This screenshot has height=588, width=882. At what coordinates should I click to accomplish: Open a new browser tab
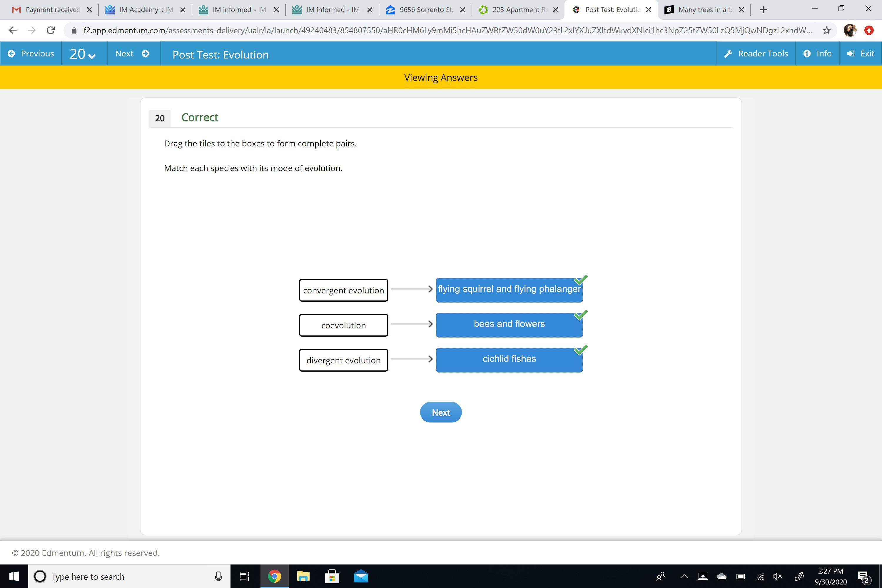(x=764, y=10)
